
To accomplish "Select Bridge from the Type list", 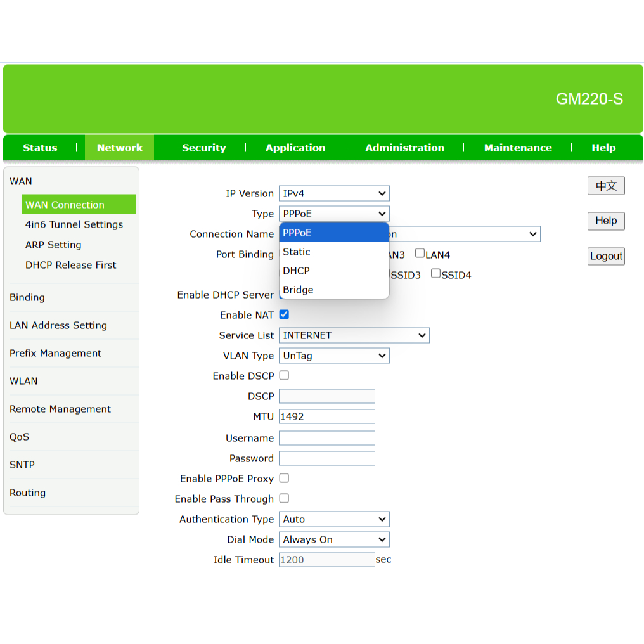I will (x=299, y=290).
